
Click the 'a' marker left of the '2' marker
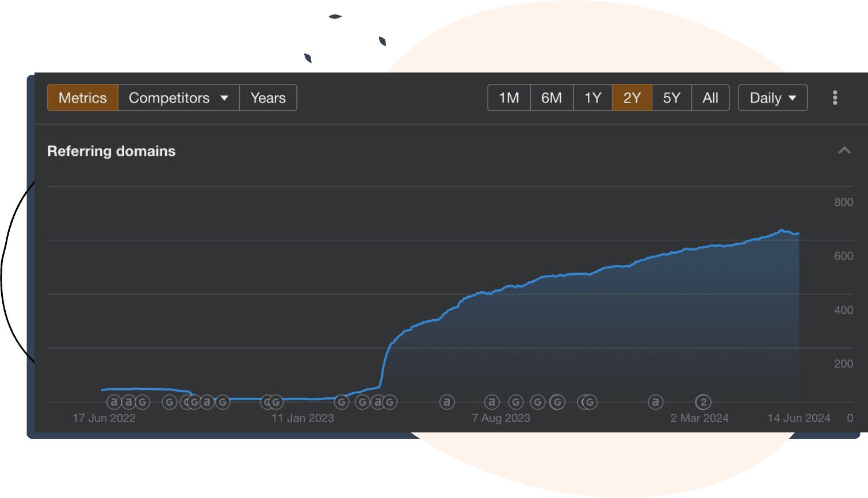[x=655, y=402]
